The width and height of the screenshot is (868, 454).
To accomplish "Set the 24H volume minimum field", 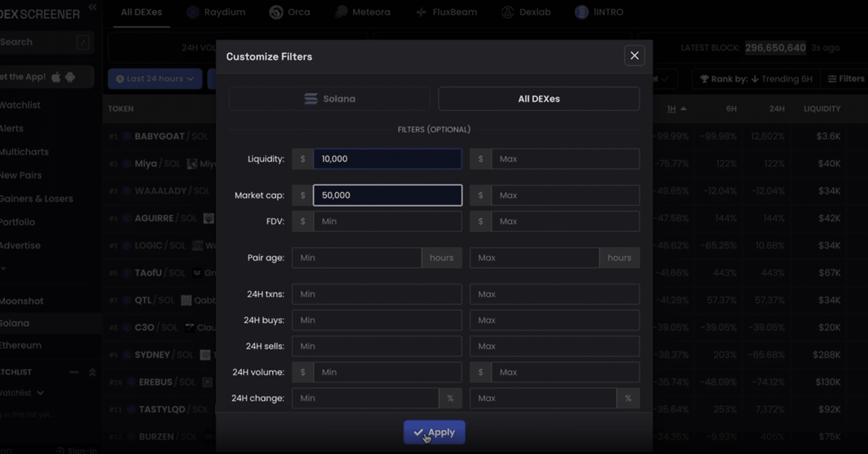I will [388, 372].
